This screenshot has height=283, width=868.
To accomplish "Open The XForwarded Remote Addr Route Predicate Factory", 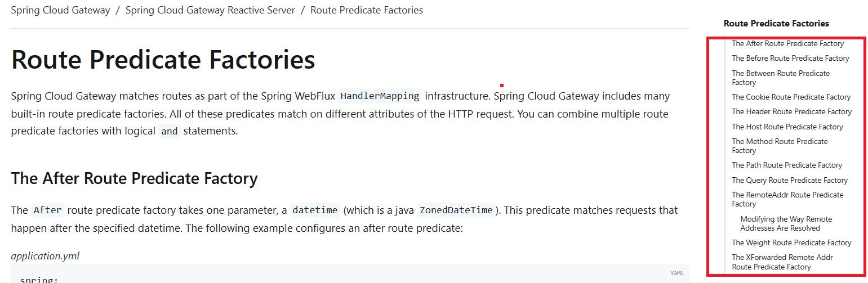I will pos(782,262).
